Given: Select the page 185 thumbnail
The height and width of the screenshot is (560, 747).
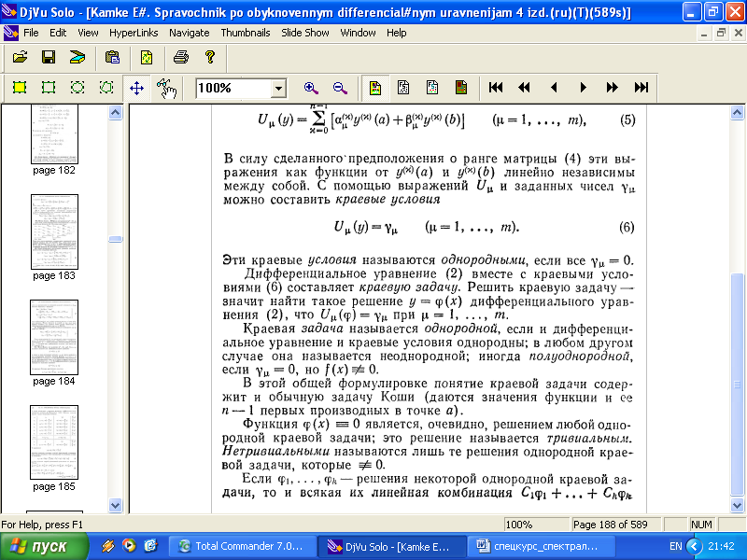Looking at the screenshot, I should 54,442.
